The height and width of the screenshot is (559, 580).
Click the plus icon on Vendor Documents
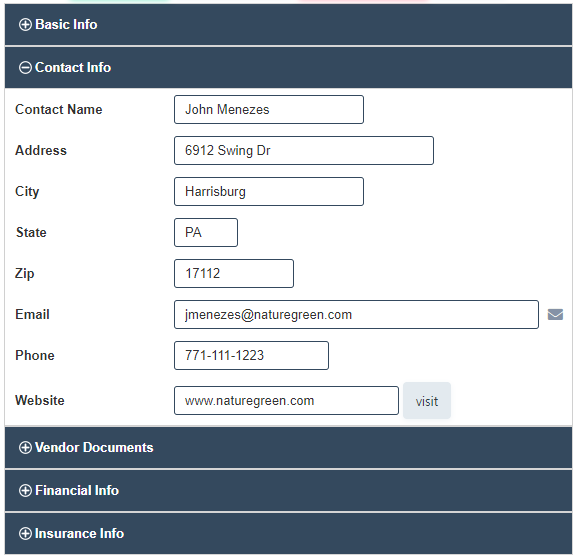(x=25, y=447)
